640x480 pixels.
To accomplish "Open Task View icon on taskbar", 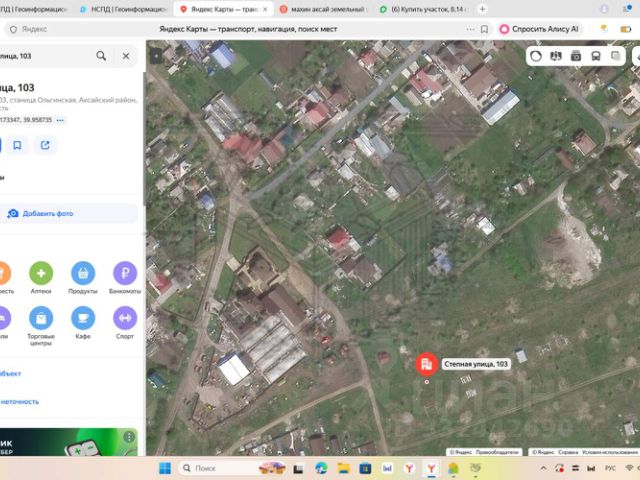I will click(x=298, y=468).
